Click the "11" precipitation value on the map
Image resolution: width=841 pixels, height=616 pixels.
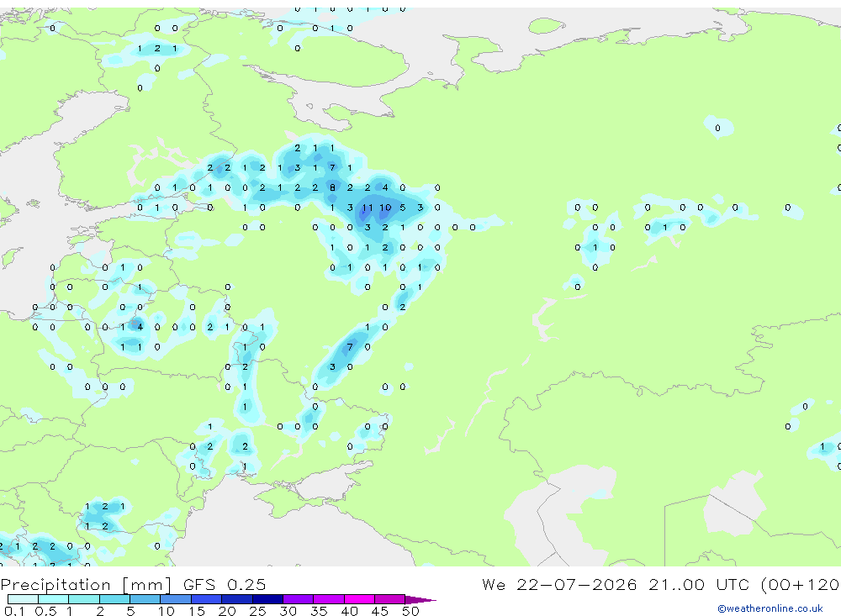point(368,208)
